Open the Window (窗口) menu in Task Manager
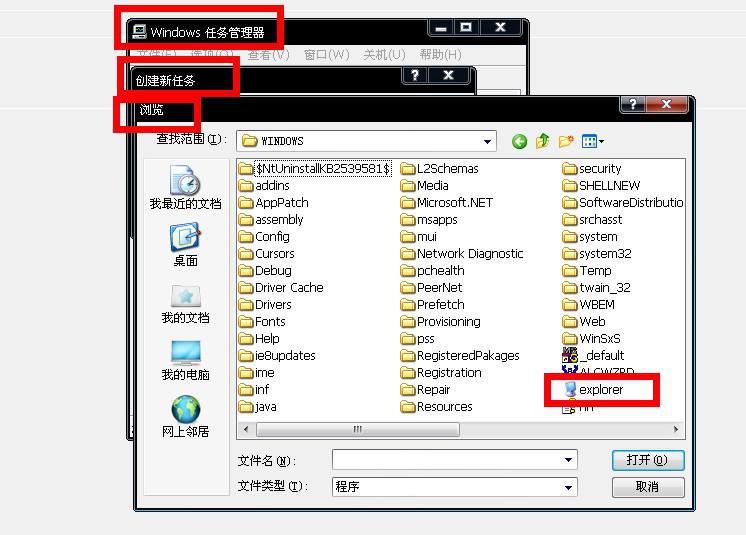Viewport: 746px width, 535px height. click(326, 55)
